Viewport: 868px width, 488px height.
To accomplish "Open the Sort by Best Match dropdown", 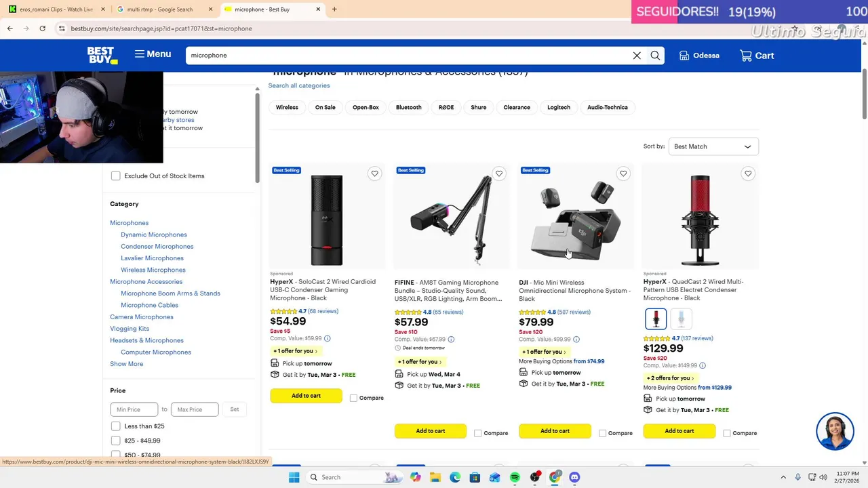I will [x=713, y=146].
